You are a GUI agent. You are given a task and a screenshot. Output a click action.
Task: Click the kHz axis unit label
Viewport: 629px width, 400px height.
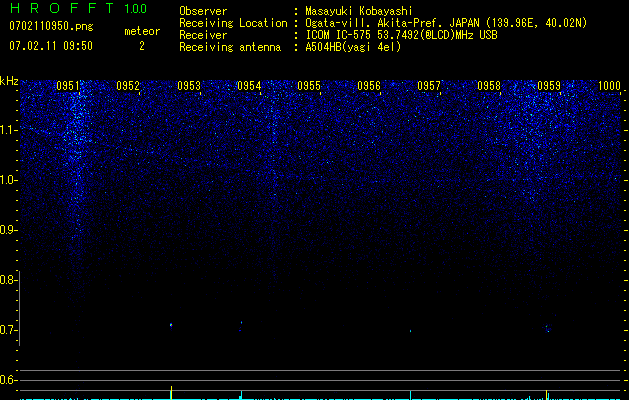pyautogui.click(x=9, y=81)
